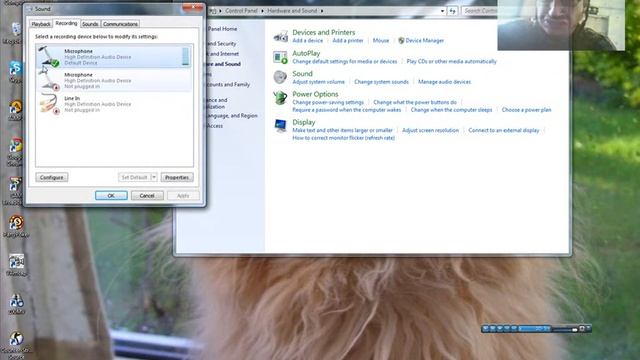640x360 pixels.
Task: Click Manage audio devices link
Action: 444,82
